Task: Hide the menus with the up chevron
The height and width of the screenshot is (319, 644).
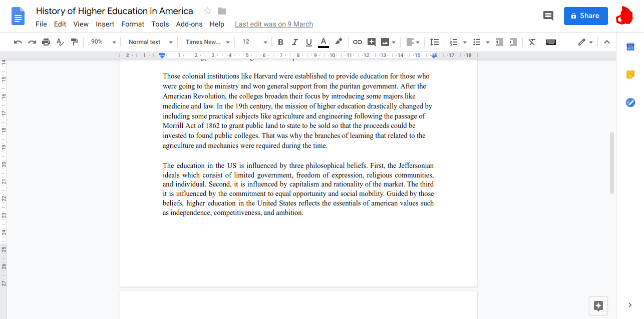Action: 607,42
